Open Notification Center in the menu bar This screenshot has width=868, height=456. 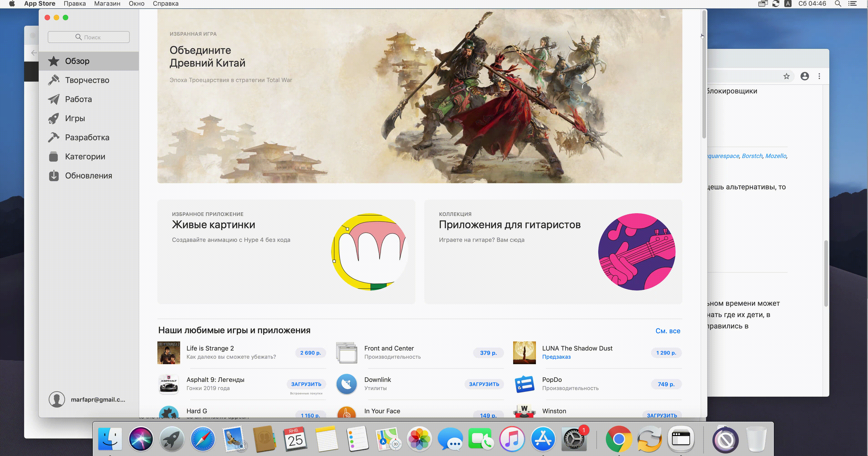(x=852, y=4)
